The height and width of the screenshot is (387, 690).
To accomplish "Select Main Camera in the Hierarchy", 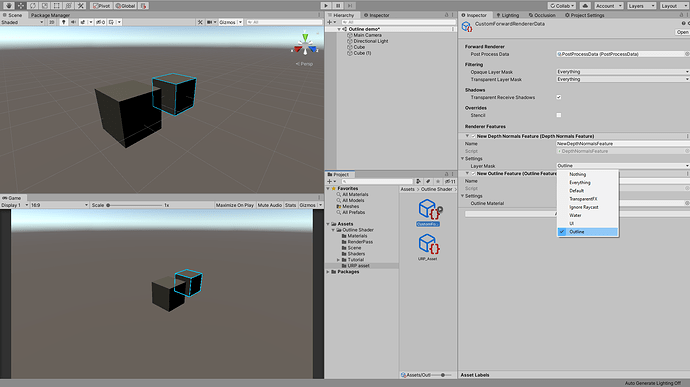I will point(367,35).
